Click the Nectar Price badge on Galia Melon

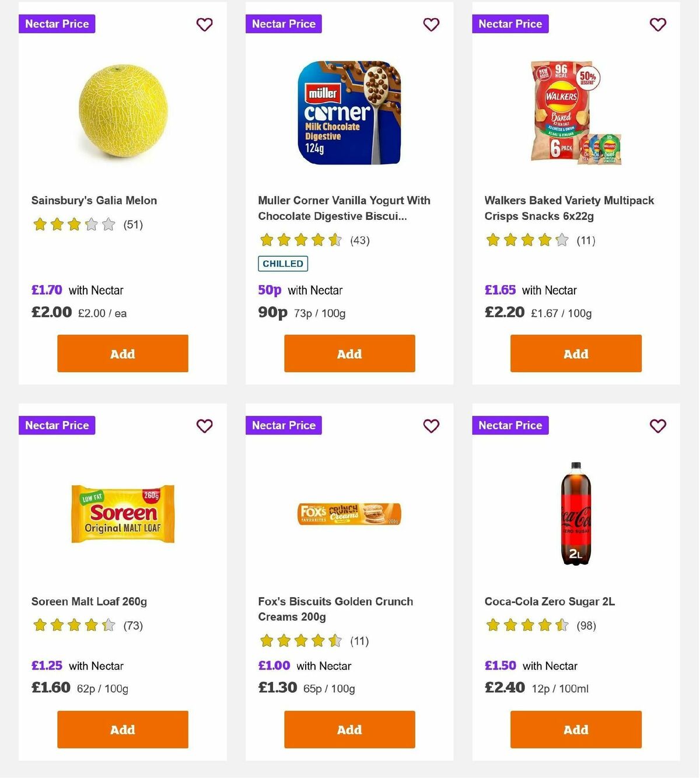[x=57, y=24]
